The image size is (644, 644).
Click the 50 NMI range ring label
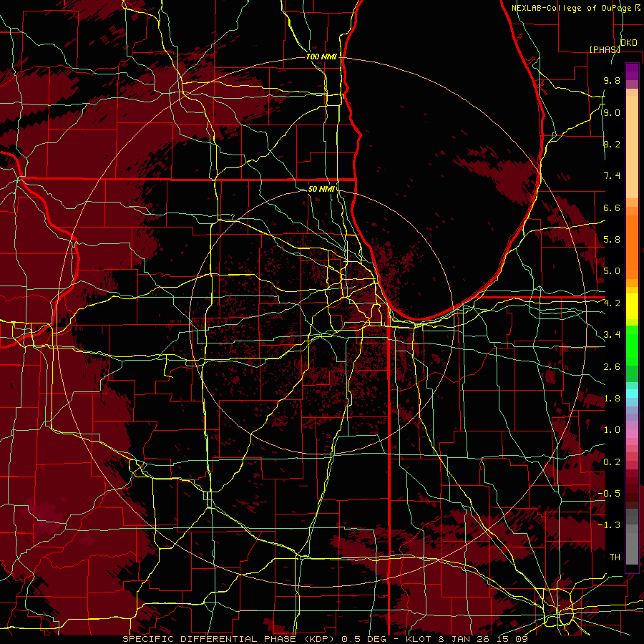click(x=321, y=189)
